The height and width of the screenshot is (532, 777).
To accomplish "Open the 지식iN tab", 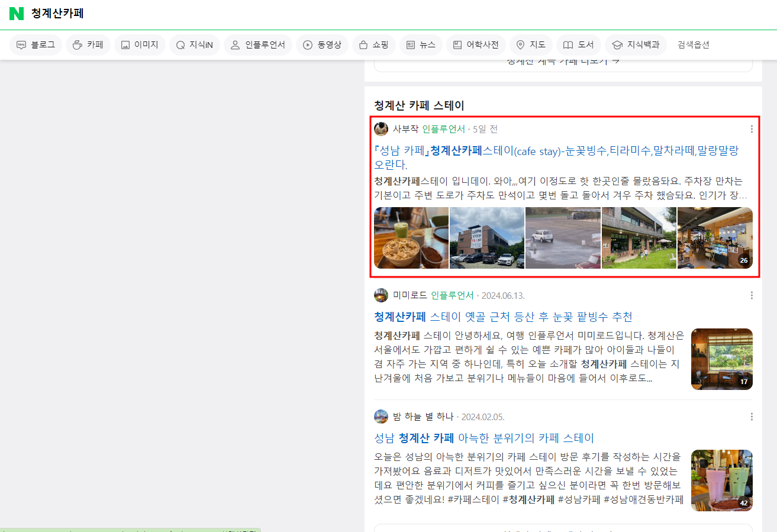I will pyautogui.click(x=195, y=45).
